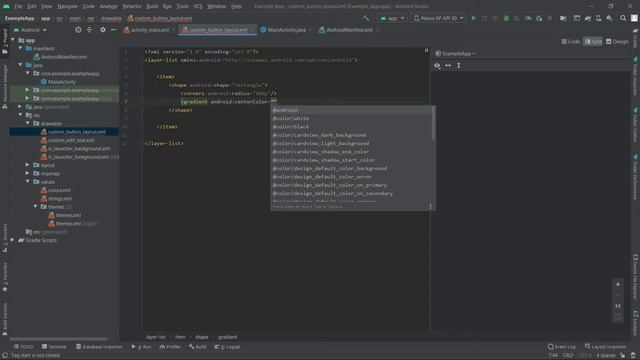640x360 pixels.
Task: Click the layer-list breadcrumb
Action: (x=156, y=337)
